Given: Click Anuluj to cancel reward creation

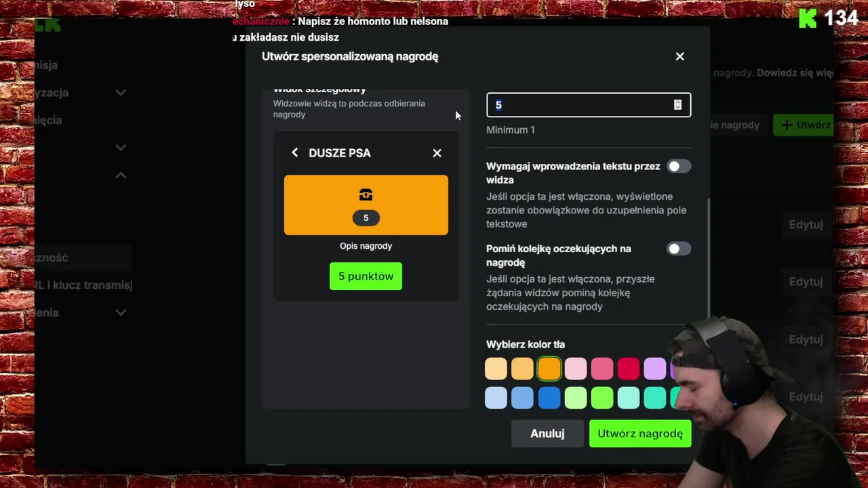Looking at the screenshot, I should tap(547, 434).
